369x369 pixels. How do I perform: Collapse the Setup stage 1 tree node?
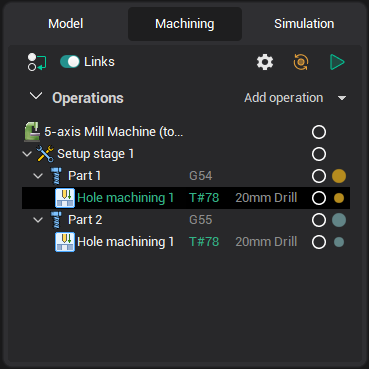[27, 154]
